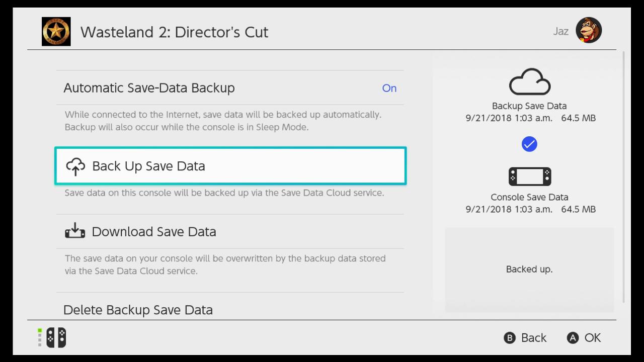Click the cloud upload icon
Image resolution: width=644 pixels, height=362 pixels.
[x=75, y=166]
